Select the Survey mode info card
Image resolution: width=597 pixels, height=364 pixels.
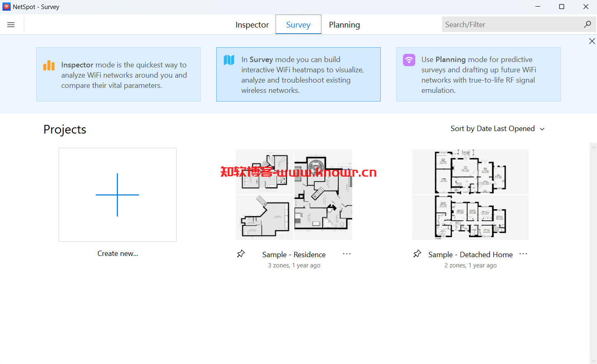298,74
